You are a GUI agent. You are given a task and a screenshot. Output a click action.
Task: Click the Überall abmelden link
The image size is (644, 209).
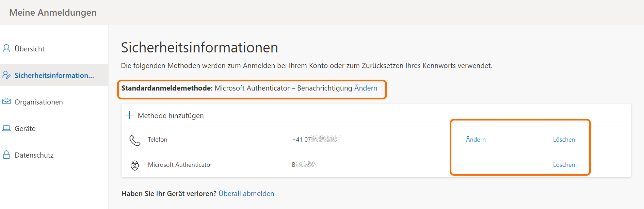[x=246, y=194]
